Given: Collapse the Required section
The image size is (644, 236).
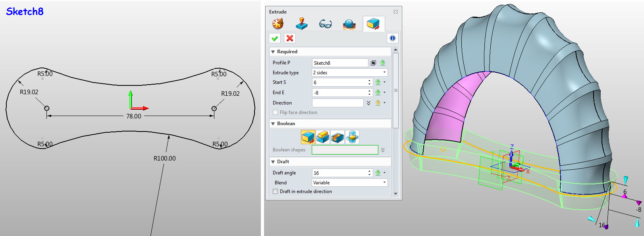Looking at the screenshot, I should (x=273, y=52).
